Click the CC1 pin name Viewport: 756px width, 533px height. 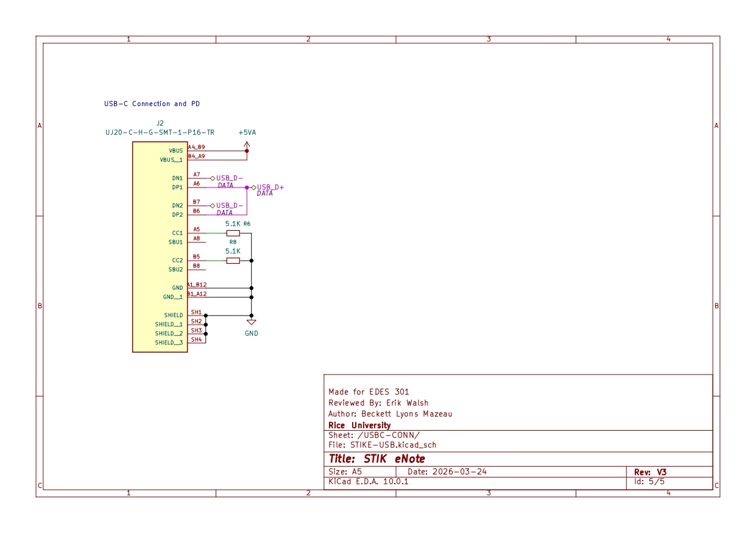pos(178,233)
